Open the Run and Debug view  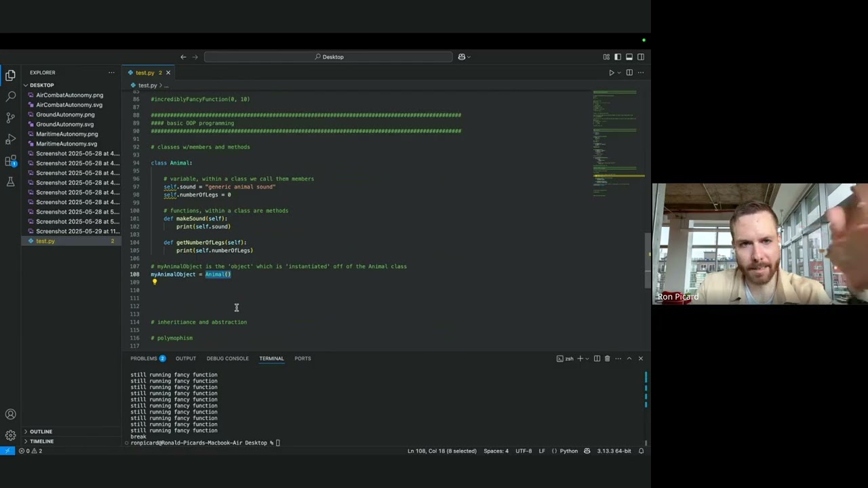point(10,139)
